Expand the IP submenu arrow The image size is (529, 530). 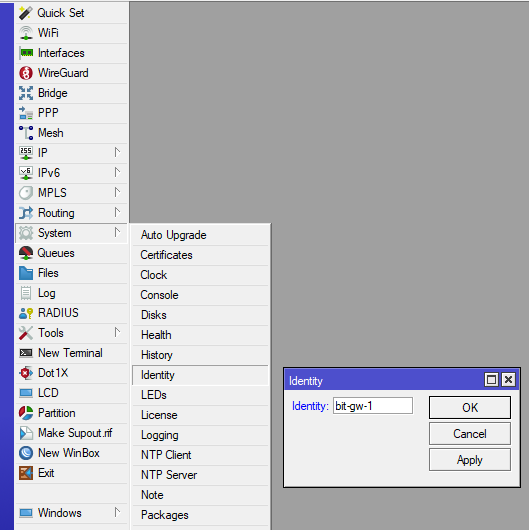(117, 152)
